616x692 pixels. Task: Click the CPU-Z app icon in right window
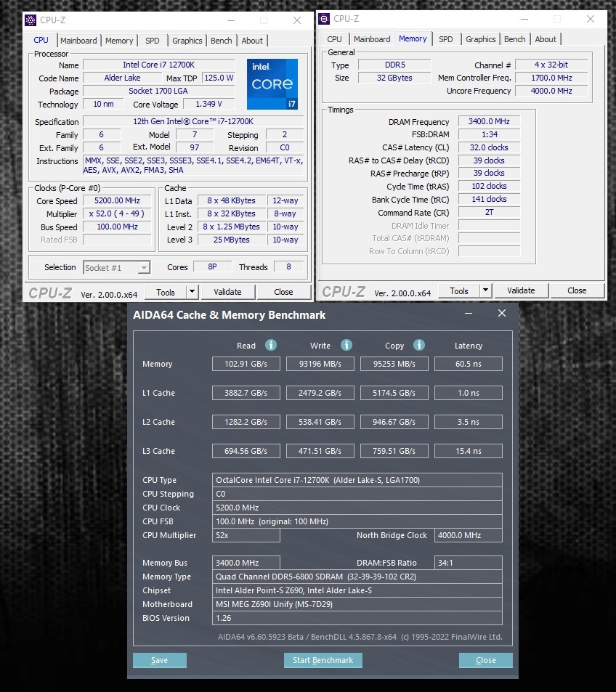324,19
